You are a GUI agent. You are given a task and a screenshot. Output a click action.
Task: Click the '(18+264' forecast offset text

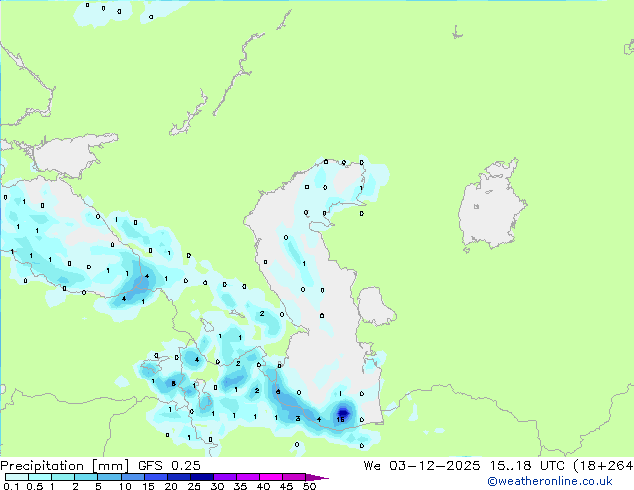tap(603, 466)
